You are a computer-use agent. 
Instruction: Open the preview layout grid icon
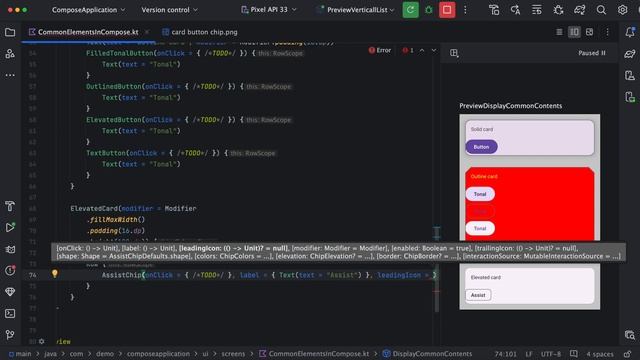coord(454,53)
